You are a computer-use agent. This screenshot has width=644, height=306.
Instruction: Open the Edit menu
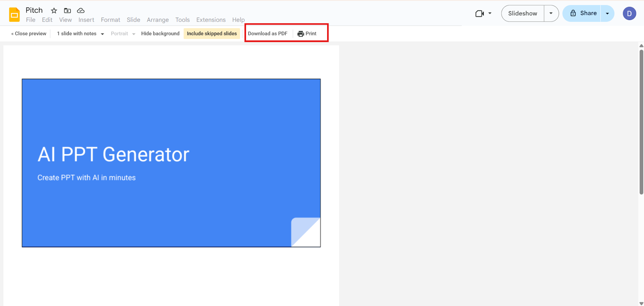tap(47, 20)
